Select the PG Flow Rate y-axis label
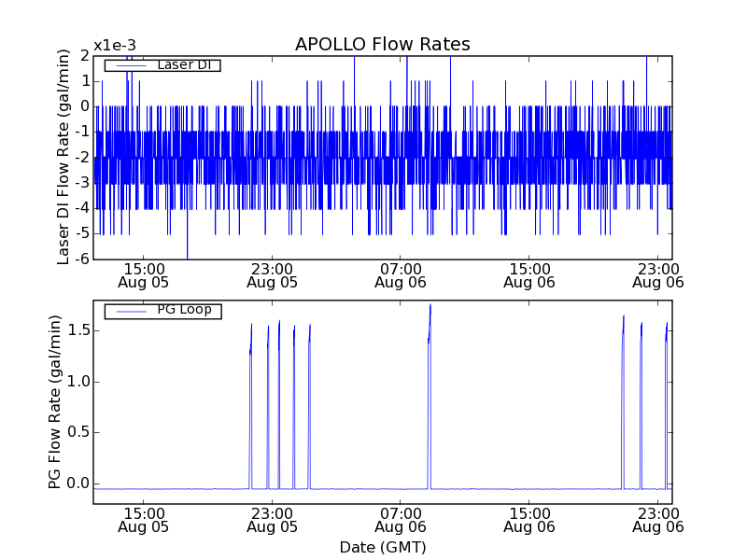Image resolution: width=747 pixels, height=560 pixels. pyautogui.click(x=55, y=401)
